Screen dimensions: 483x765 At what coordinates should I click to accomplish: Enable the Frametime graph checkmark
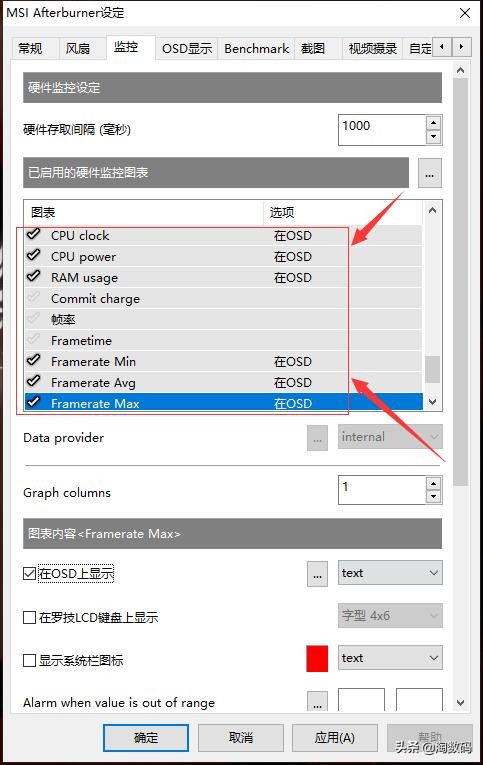point(33,339)
